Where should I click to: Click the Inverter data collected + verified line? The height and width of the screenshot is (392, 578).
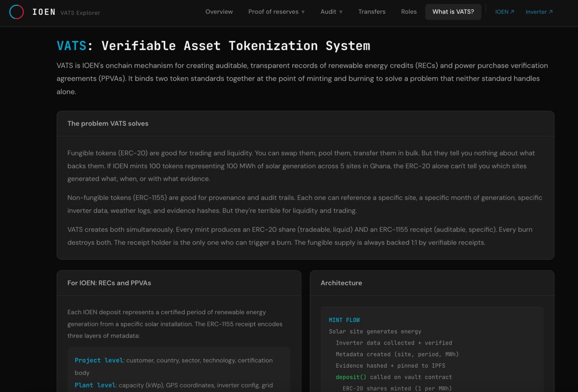point(394,343)
